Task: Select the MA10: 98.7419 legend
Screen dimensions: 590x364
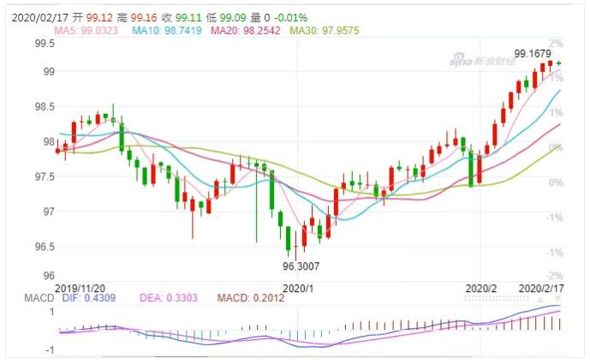Action: coord(167,31)
